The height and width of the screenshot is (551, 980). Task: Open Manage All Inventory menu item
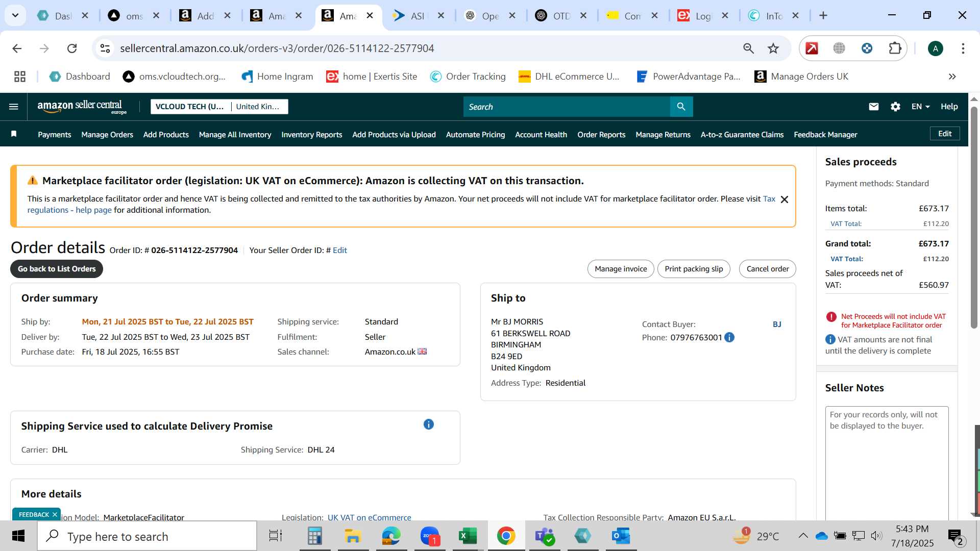tap(235, 135)
